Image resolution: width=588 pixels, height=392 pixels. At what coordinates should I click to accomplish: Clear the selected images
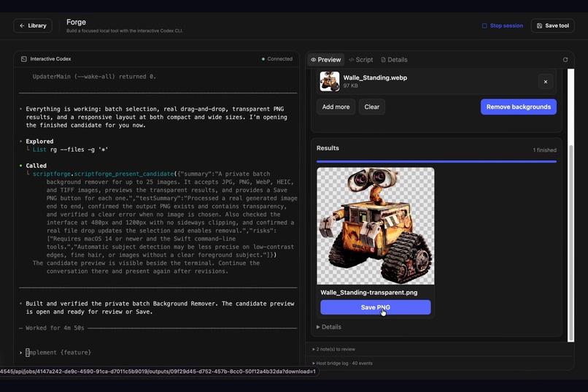[x=371, y=107]
